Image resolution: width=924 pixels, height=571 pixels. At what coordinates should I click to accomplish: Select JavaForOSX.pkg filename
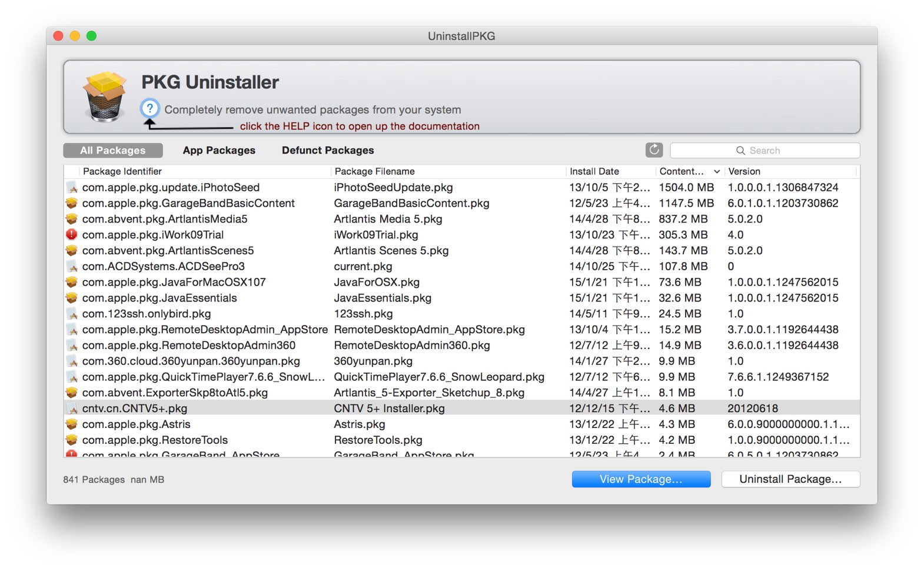pos(377,282)
